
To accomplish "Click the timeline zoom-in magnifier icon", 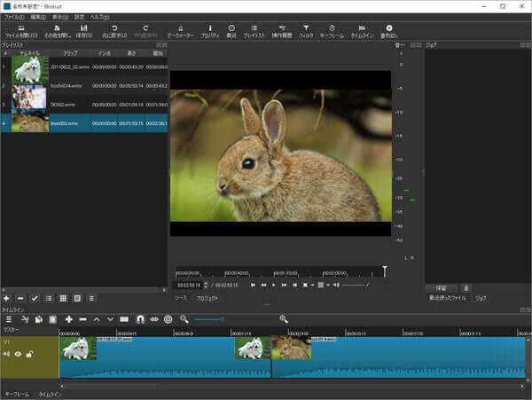I will tap(284, 318).
